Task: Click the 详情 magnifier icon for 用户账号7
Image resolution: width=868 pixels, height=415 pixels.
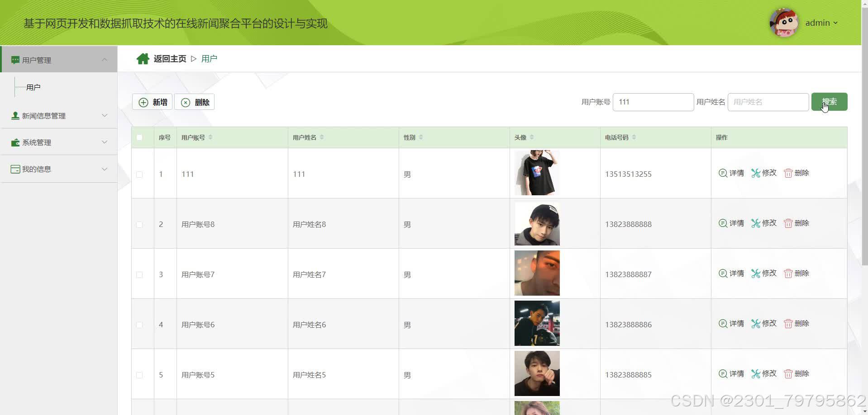Action: coord(723,274)
